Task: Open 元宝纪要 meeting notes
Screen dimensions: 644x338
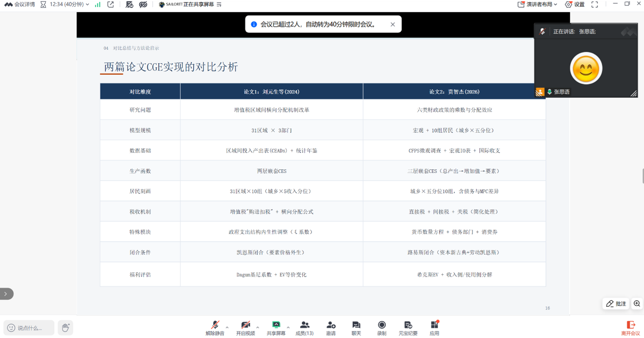Action: click(x=408, y=328)
